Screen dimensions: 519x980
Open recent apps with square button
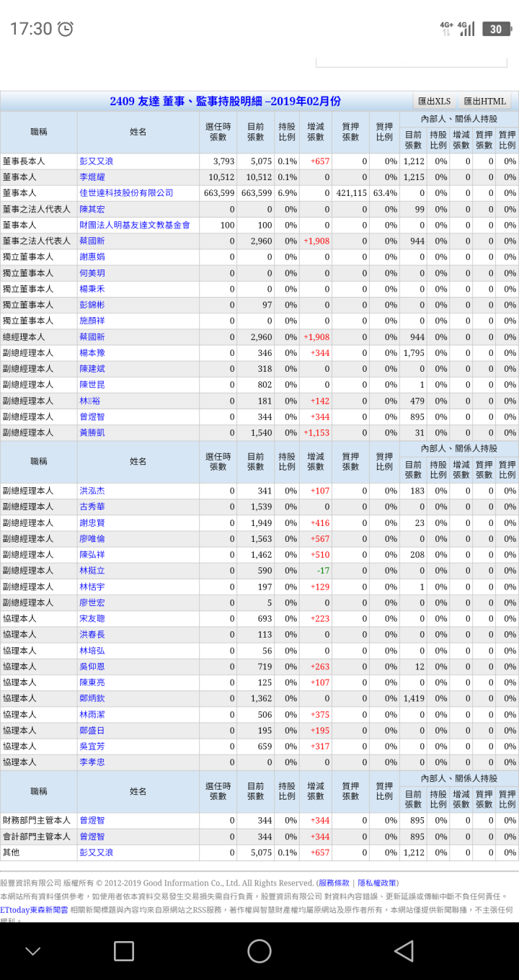click(124, 950)
